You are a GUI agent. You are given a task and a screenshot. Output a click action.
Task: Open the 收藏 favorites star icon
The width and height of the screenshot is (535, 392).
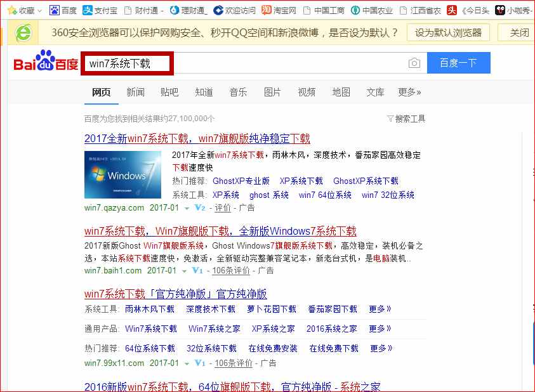[12, 10]
